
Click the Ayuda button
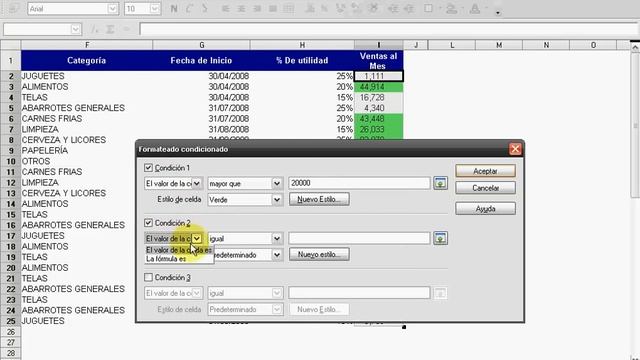(485, 209)
